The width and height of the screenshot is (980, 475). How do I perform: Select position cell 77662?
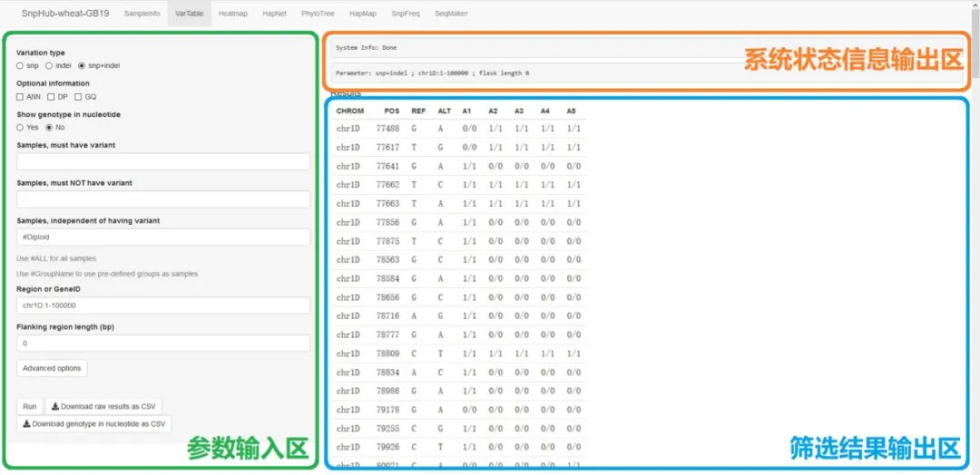[x=387, y=185]
